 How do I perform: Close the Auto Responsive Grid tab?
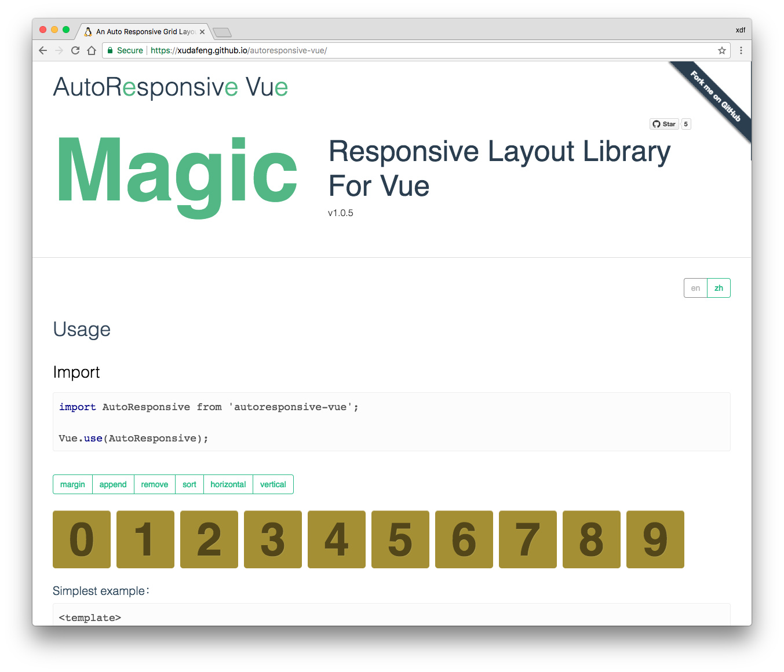point(202,32)
